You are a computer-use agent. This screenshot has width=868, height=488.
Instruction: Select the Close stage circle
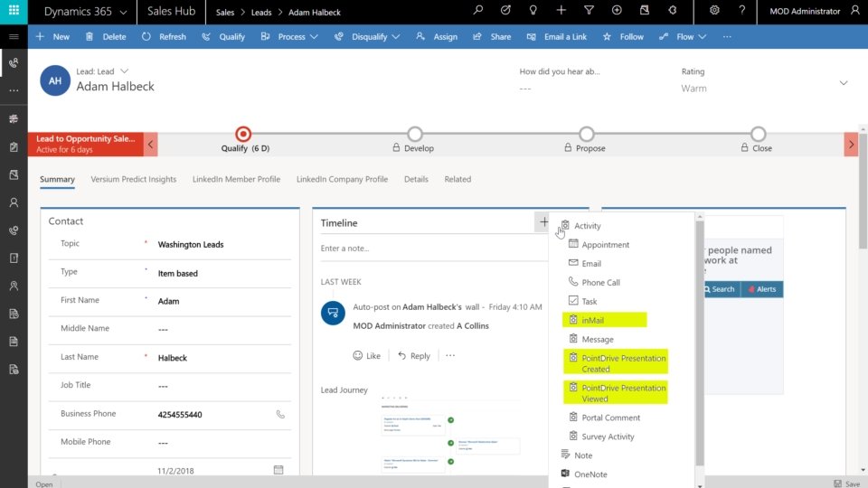click(758, 134)
